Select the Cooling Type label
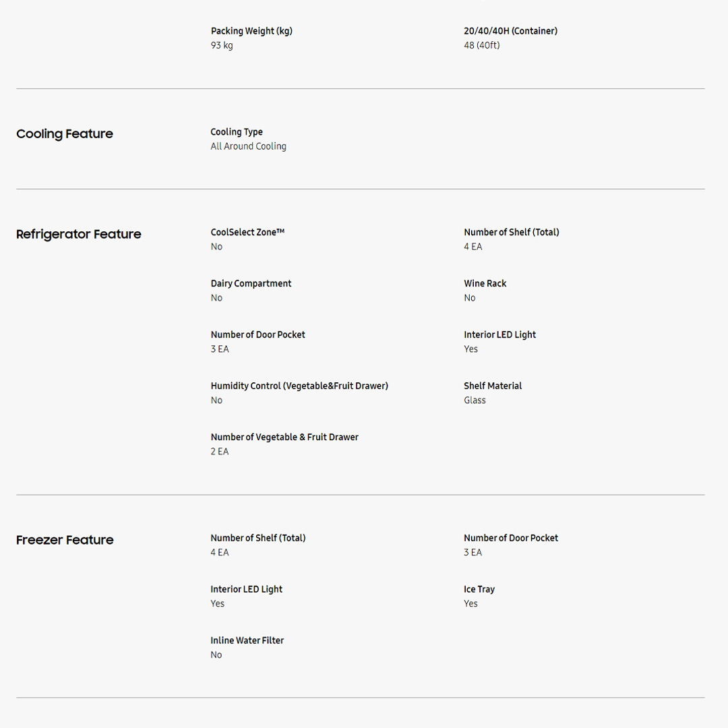The width and height of the screenshot is (728, 728). click(237, 132)
